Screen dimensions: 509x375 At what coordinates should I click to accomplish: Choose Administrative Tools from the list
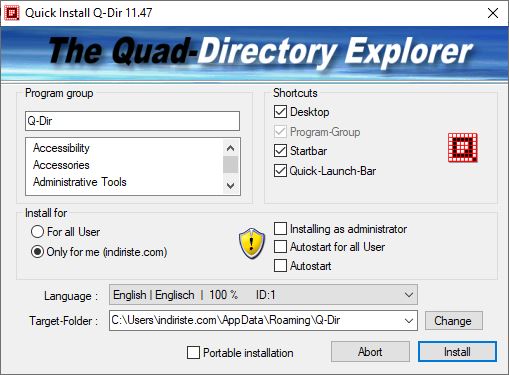click(80, 182)
